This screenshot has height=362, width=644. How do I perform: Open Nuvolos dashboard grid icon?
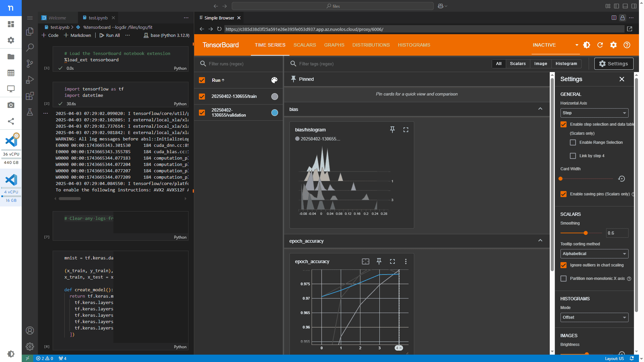point(11,24)
